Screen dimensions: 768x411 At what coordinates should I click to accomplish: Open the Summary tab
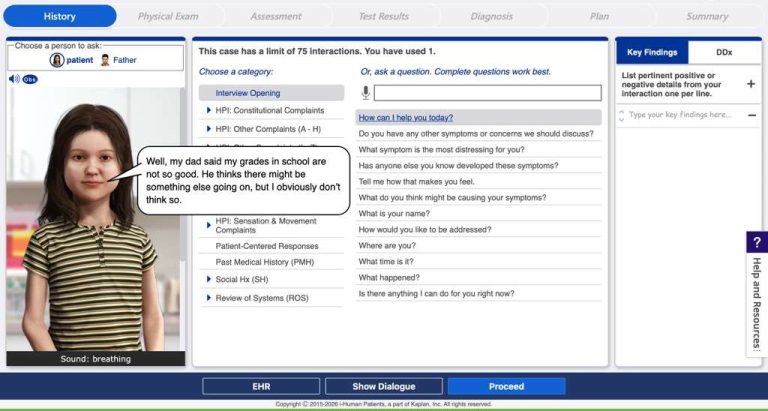click(707, 16)
